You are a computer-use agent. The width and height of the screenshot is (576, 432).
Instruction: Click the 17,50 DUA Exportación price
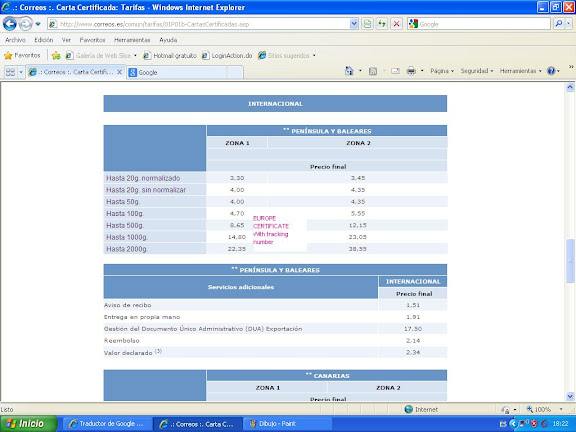click(413, 329)
